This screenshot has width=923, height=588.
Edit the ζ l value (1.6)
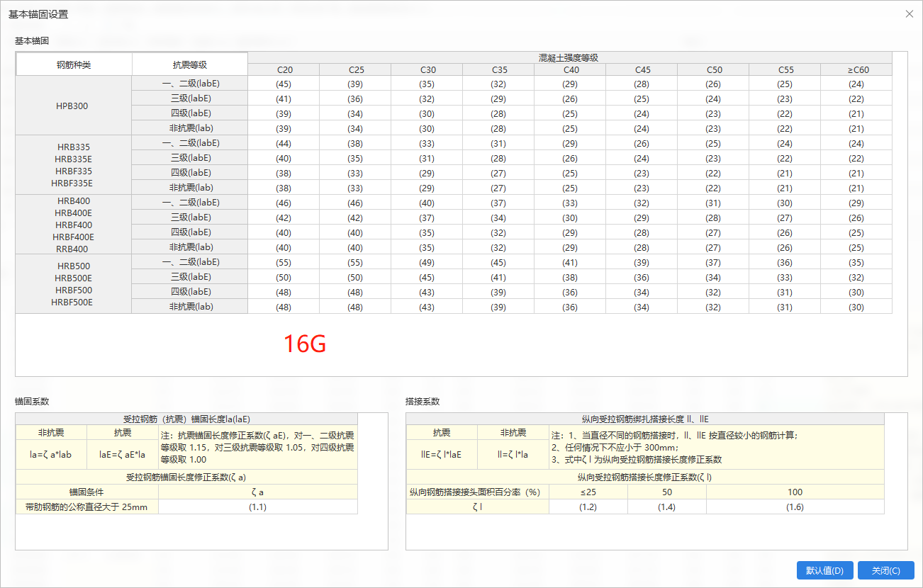(x=795, y=507)
